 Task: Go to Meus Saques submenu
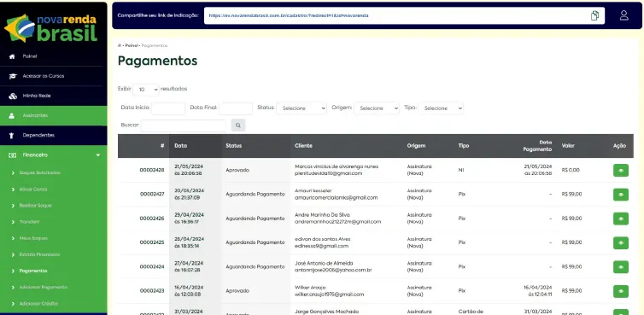33,238
